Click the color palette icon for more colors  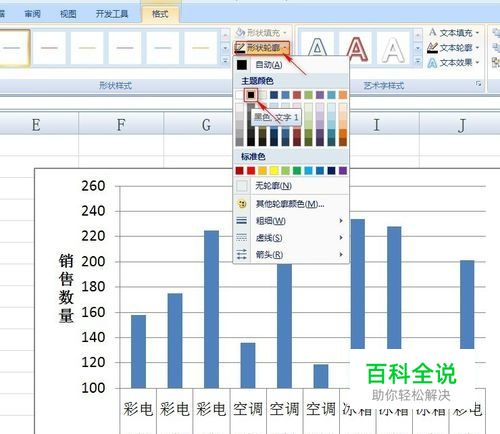(242, 203)
